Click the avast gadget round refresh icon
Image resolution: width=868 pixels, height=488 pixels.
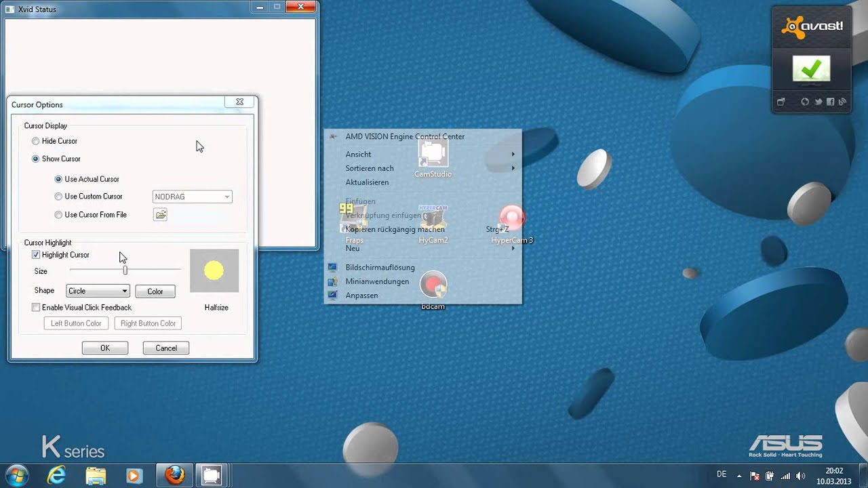click(805, 102)
